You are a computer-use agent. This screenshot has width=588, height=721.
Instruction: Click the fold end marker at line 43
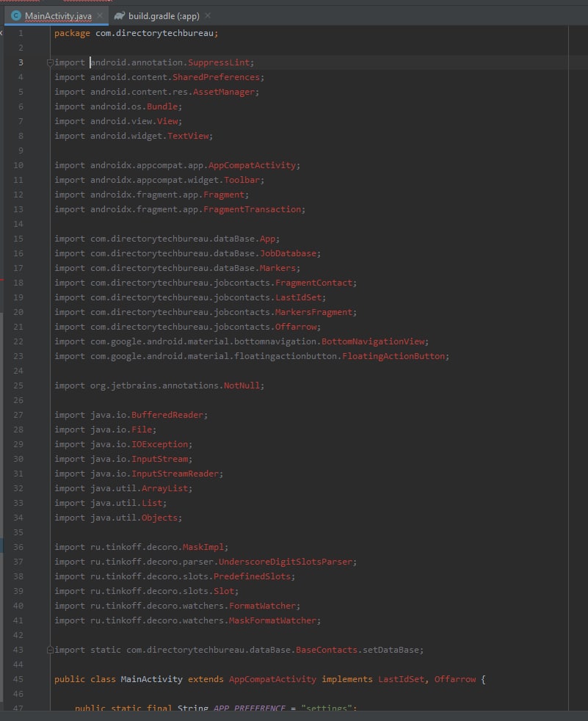(50, 650)
